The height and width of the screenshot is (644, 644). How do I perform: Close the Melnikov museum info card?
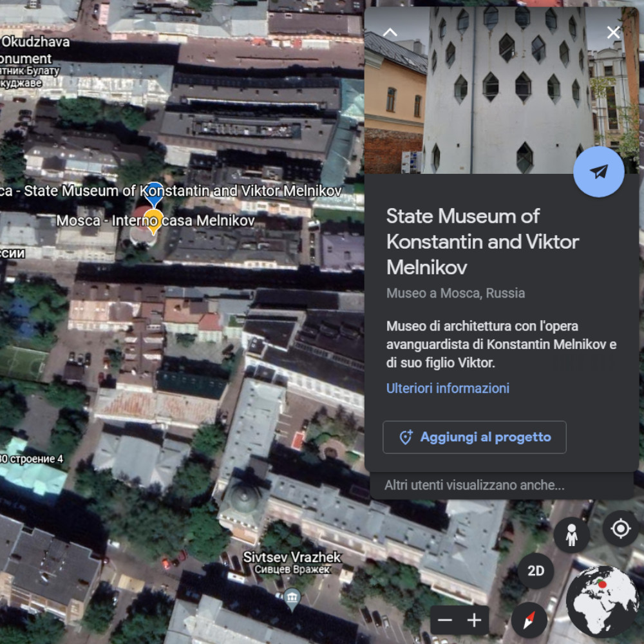point(613,32)
